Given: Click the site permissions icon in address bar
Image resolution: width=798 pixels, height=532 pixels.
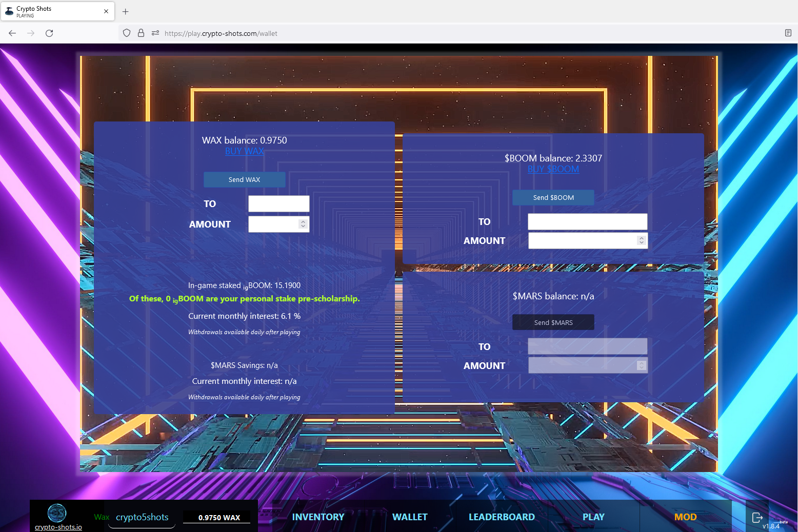Looking at the screenshot, I should pyautogui.click(x=155, y=33).
